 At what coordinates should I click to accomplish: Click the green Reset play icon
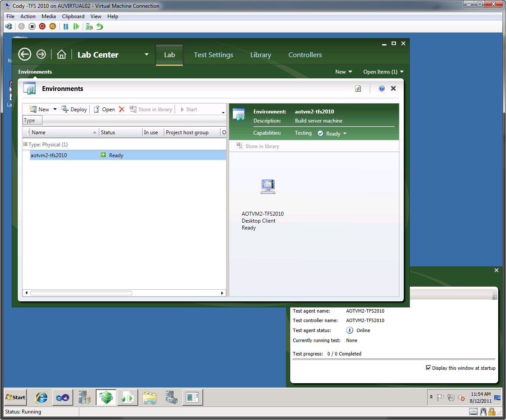(x=76, y=26)
